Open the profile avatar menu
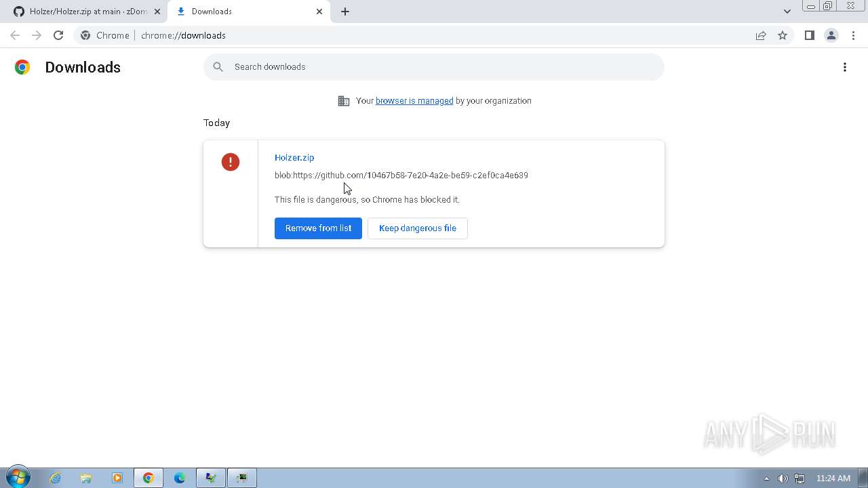868x488 pixels. coord(831,35)
